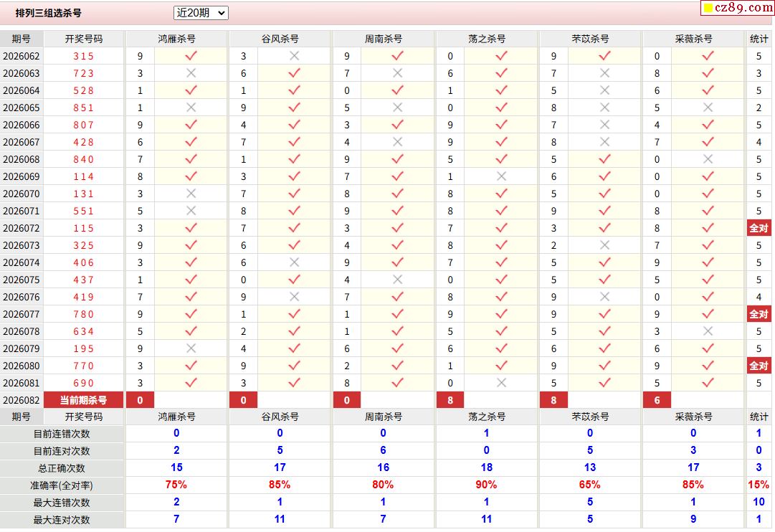Click the 周南杀号 cross mark in row 2026075

(397, 280)
